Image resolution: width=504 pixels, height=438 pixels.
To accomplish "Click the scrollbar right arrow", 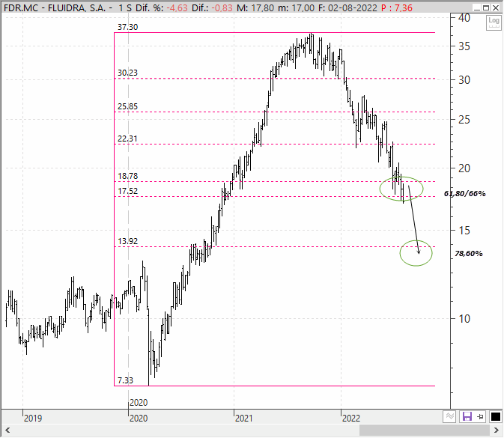I will coord(496,431).
